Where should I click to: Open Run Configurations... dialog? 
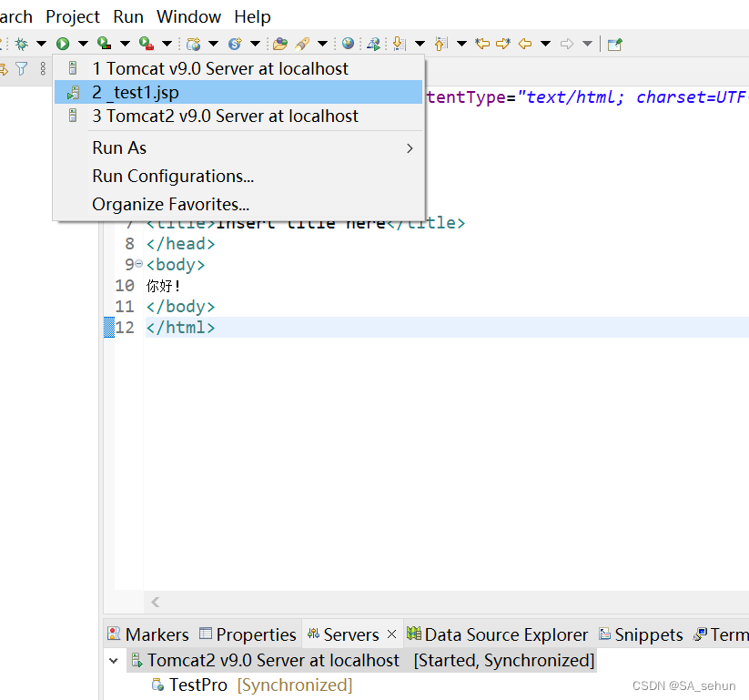pyautogui.click(x=173, y=176)
